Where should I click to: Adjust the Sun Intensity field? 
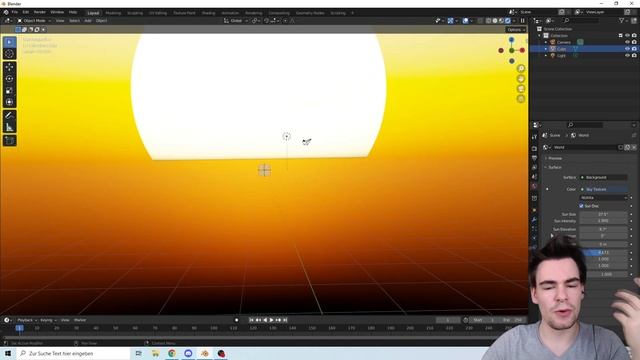click(x=603, y=221)
